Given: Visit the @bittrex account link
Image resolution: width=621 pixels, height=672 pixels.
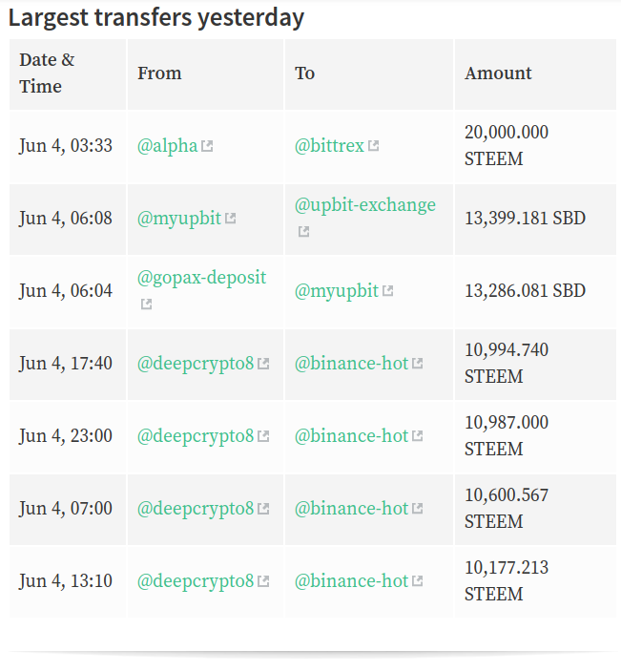Looking at the screenshot, I should 329,146.
